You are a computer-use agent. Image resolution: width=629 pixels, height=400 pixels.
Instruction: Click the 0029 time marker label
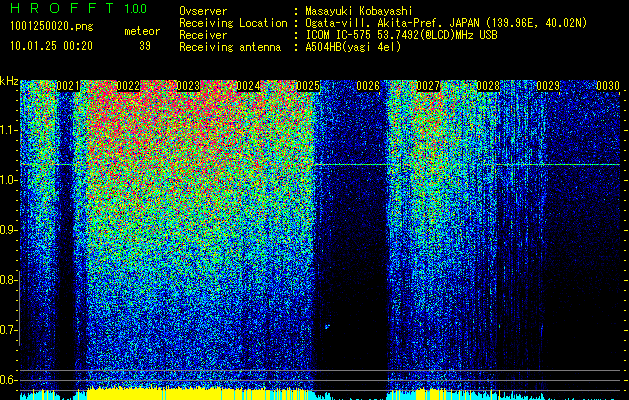tap(548, 86)
